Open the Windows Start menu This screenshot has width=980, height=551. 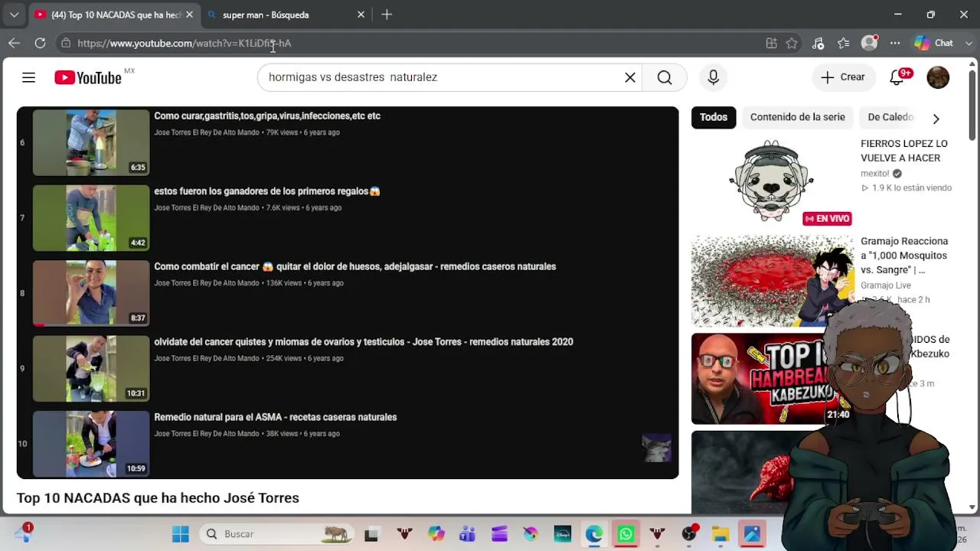pos(181,534)
